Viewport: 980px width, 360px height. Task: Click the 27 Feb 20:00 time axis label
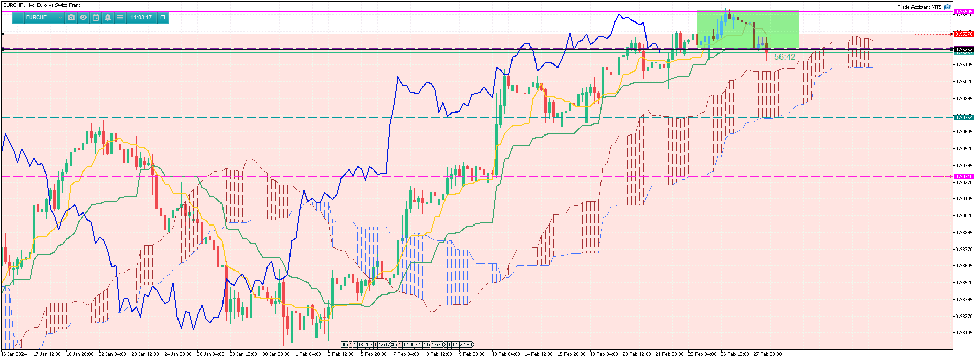tap(767, 354)
